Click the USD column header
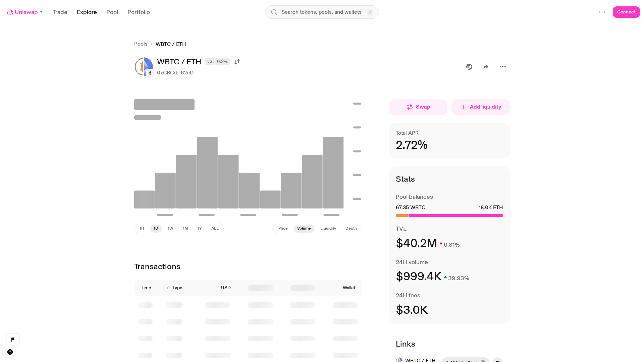This screenshot has height=362, width=644. click(x=226, y=288)
